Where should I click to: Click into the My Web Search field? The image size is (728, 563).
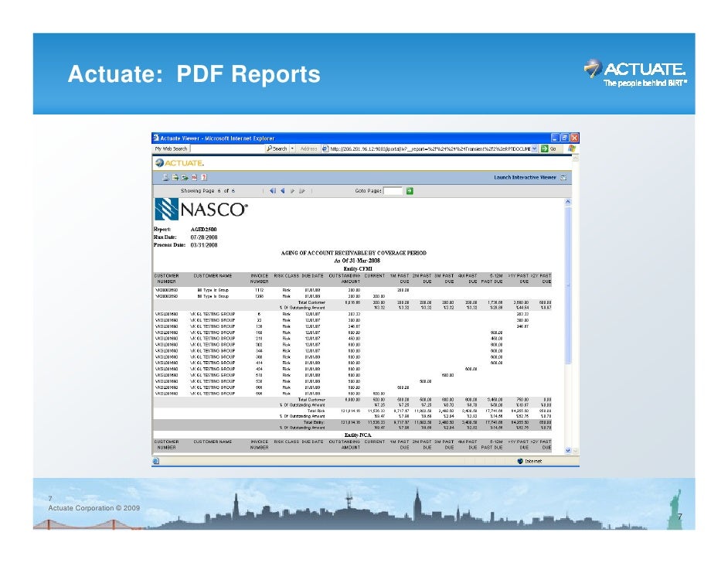(227, 148)
